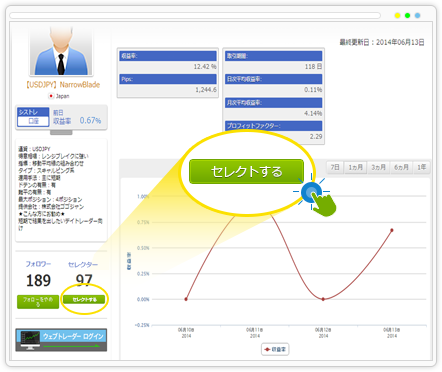Toggle the 収益率 legend item below the chart
Viewport: 442px width, 372px height.
click(x=275, y=349)
